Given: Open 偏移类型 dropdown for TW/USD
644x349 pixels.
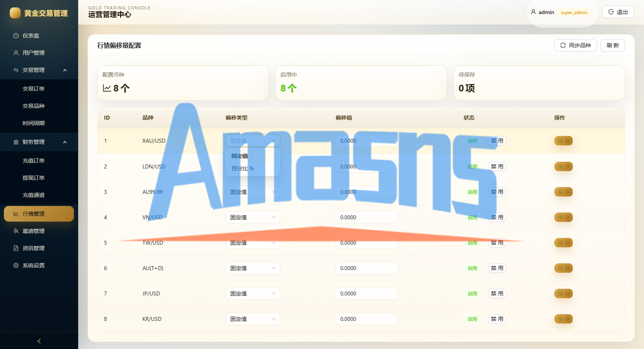Looking at the screenshot, I should pos(253,243).
